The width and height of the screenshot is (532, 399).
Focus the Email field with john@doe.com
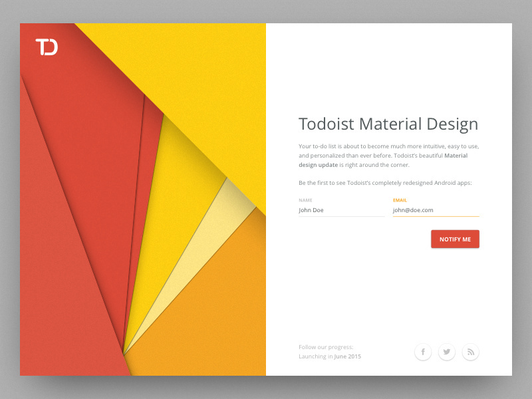tap(436, 210)
